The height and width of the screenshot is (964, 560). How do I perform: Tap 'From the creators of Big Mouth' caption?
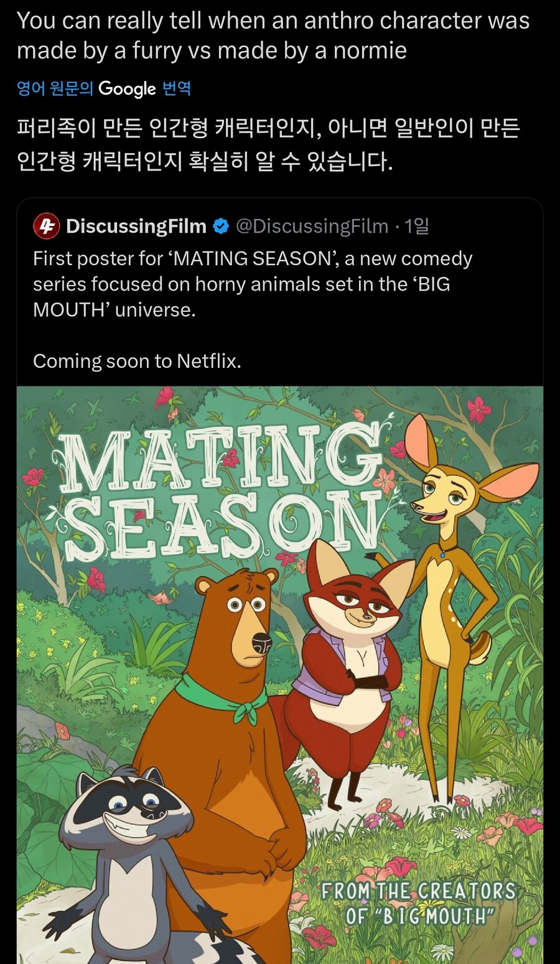[418, 904]
